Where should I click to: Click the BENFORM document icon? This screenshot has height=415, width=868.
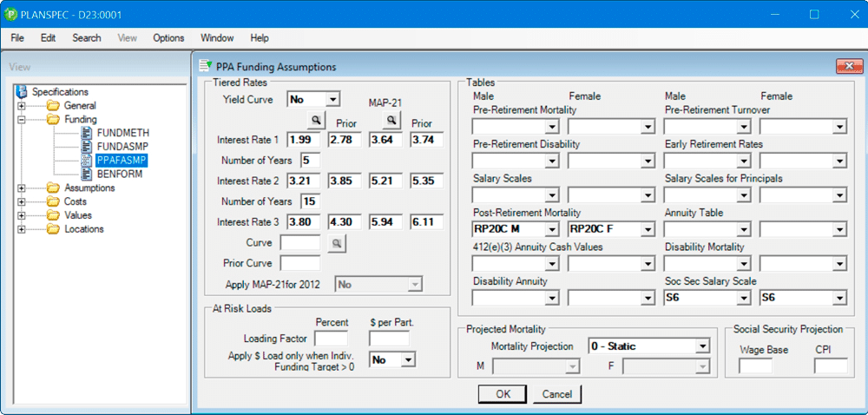(x=86, y=175)
